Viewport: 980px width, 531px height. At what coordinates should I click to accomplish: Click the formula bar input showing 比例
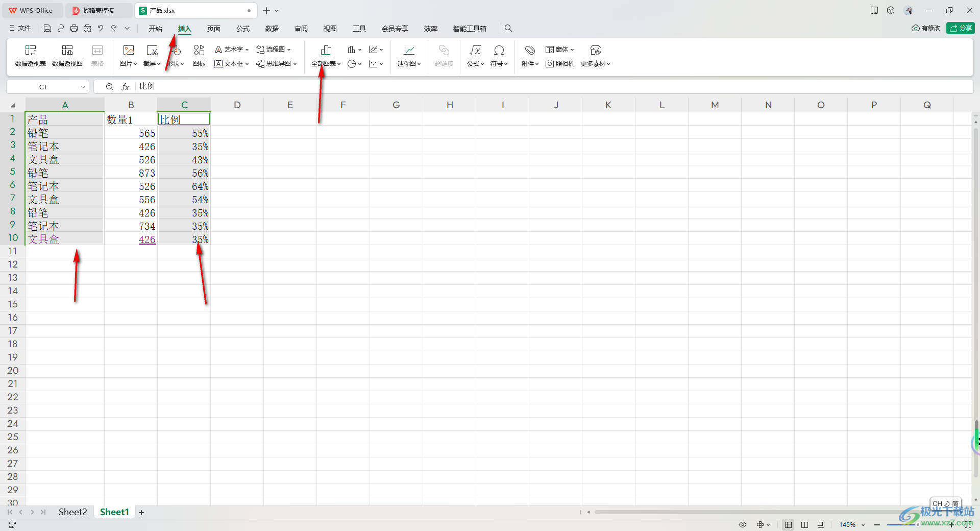coord(554,87)
